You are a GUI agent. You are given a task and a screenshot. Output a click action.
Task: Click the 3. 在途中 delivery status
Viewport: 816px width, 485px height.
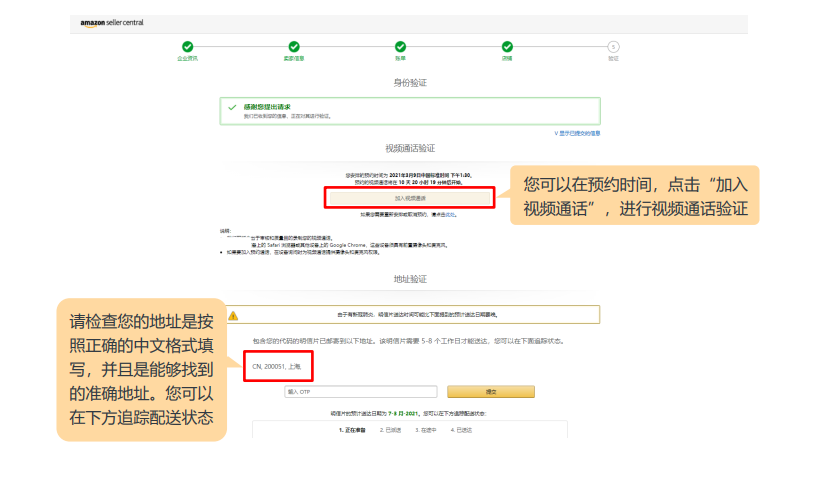tap(426, 430)
